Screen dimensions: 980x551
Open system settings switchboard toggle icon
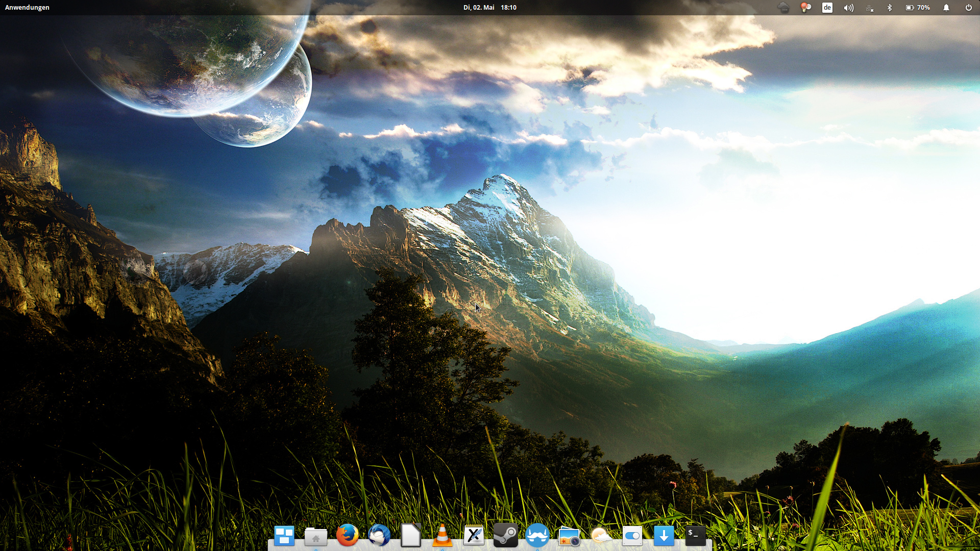tap(632, 536)
